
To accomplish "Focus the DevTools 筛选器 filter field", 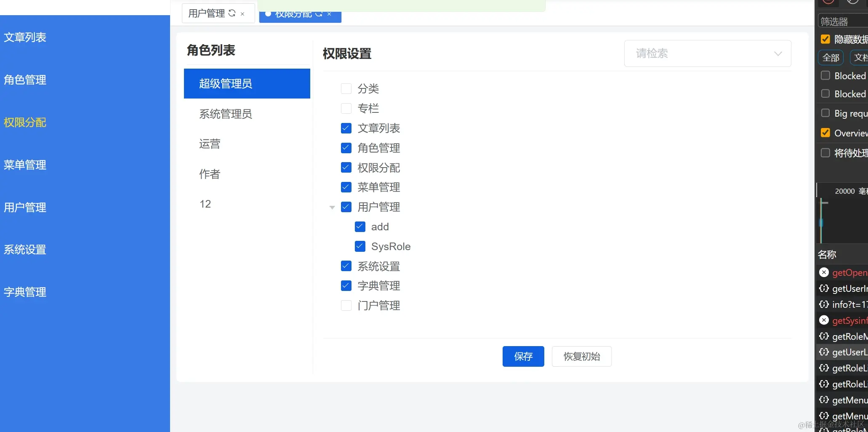I will (843, 21).
